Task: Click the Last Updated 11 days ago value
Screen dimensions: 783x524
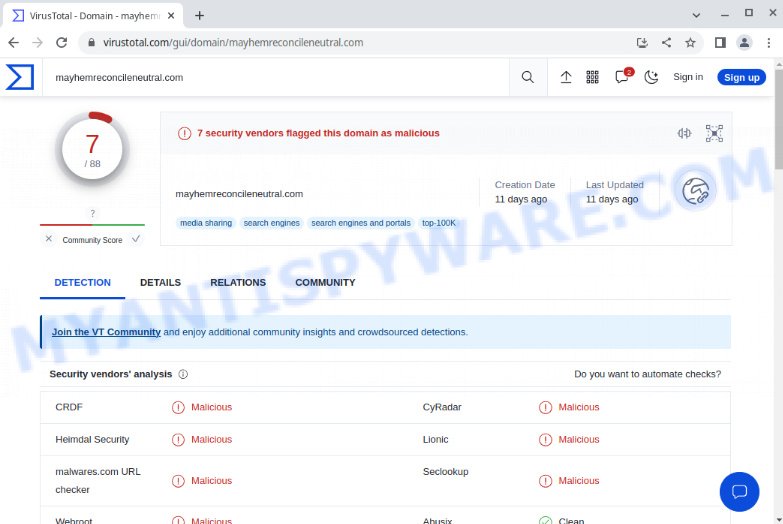Action: coord(612,199)
